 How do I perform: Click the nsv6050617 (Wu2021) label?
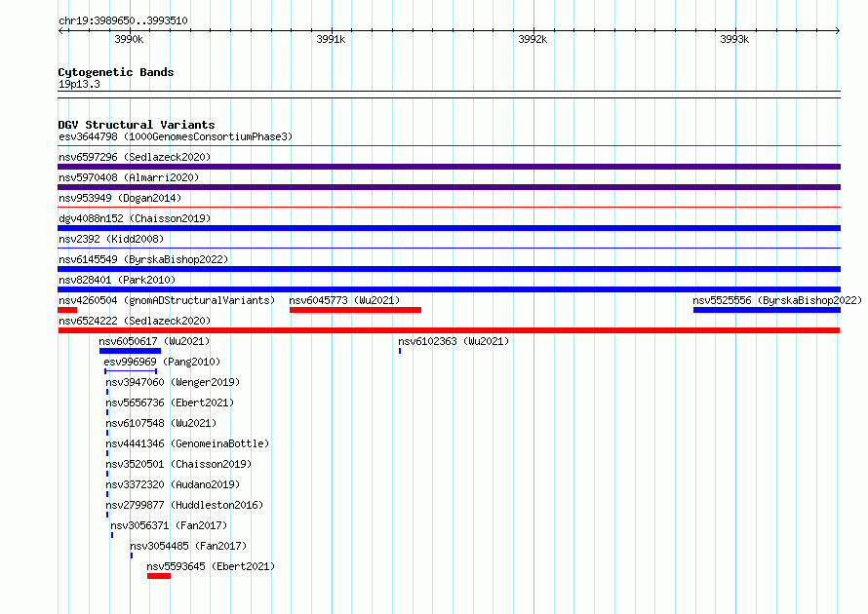[154, 341]
